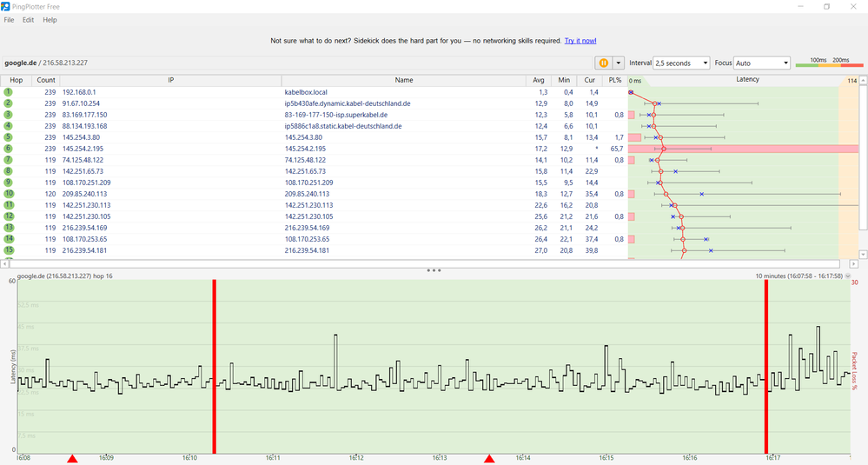The height and width of the screenshot is (465, 868).
Task: Click horizontal scrollbar left arrow
Action: (5, 264)
